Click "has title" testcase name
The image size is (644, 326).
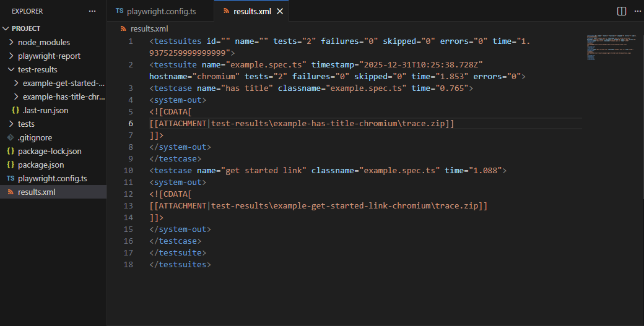click(247, 88)
